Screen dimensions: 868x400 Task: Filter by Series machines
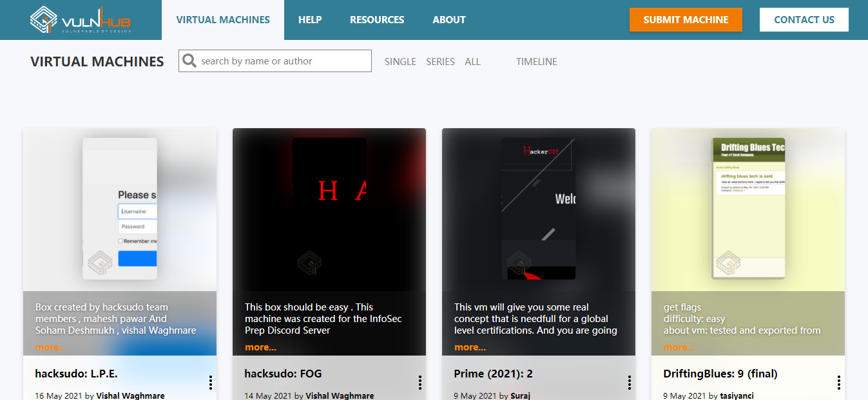click(x=440, y=62)
